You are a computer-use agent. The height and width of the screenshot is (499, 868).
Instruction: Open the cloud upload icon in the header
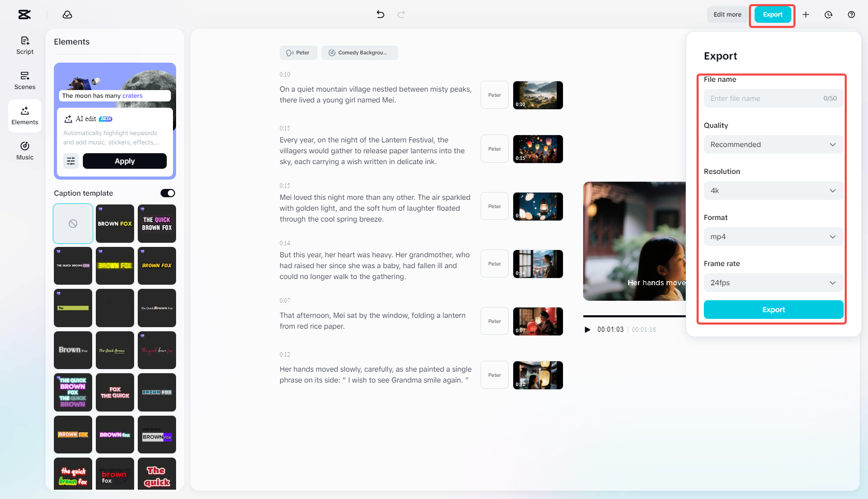pyautogui.click(x=67, y=14)
